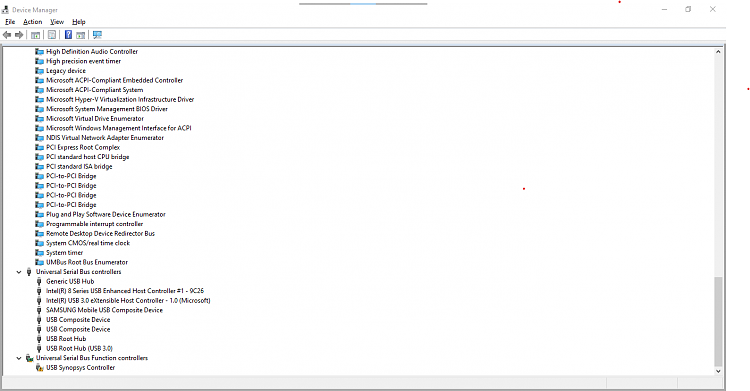
Task: Select High Definition Audio Controller entry
Action: click(92, 52)
